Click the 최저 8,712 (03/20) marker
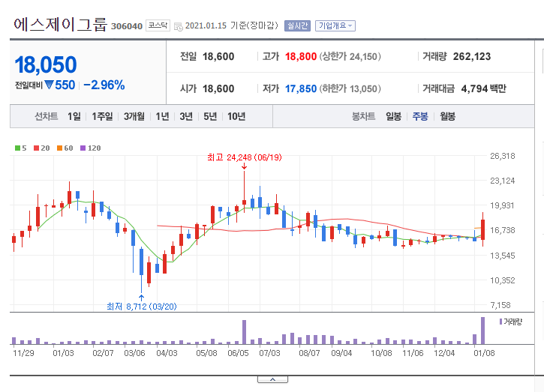Screen dimensions: 544x392 pos(142,307)
